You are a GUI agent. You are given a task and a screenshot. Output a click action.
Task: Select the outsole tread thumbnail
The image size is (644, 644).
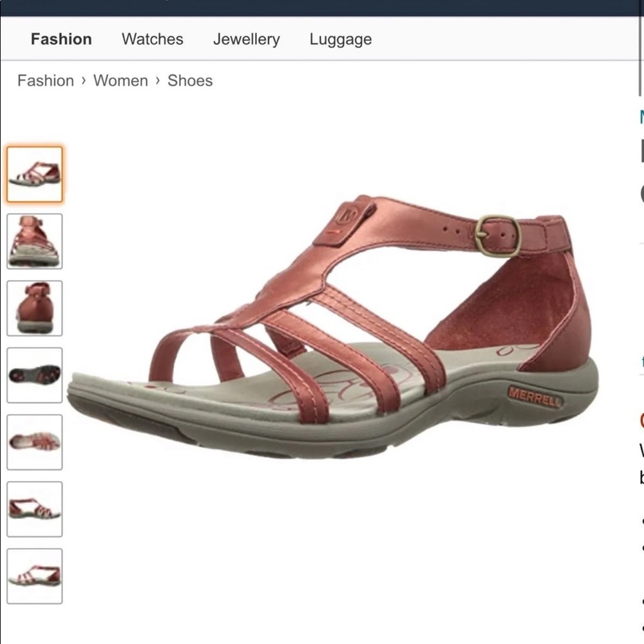pyautogui.click(x=35, y=376)
